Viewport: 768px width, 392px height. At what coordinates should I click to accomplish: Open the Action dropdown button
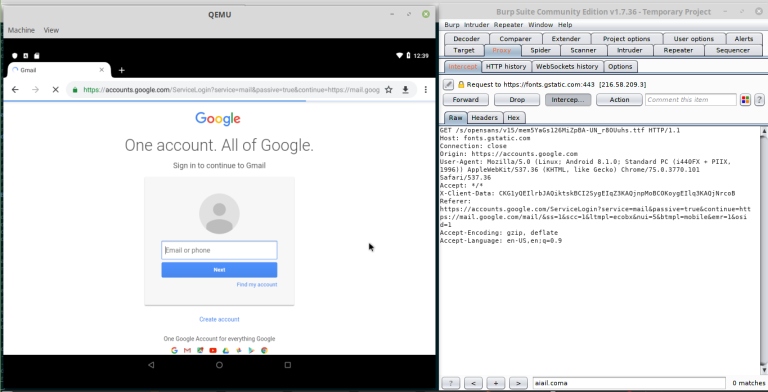click(619, 99)
